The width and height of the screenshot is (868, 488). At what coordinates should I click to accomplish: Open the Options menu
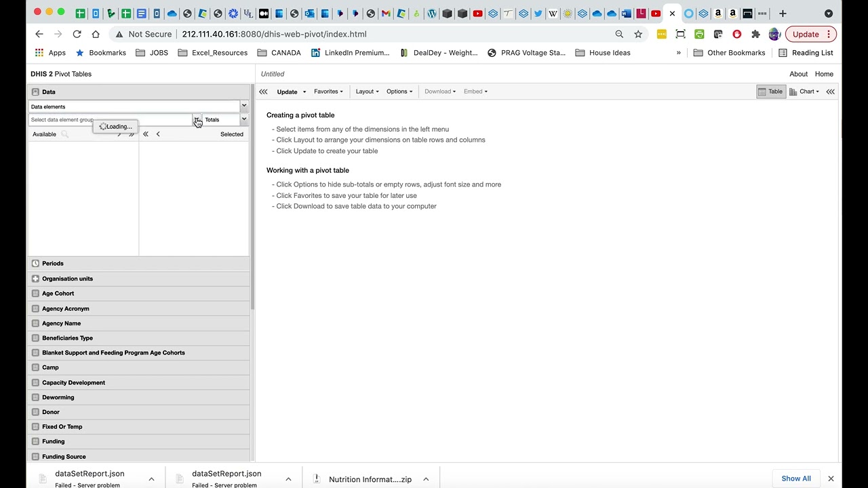pos(399,91)
